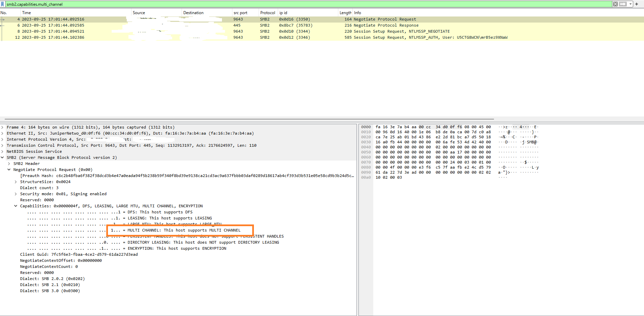
Task: Expand NetBIOS Session Service node
Action: tap(2, 151)
